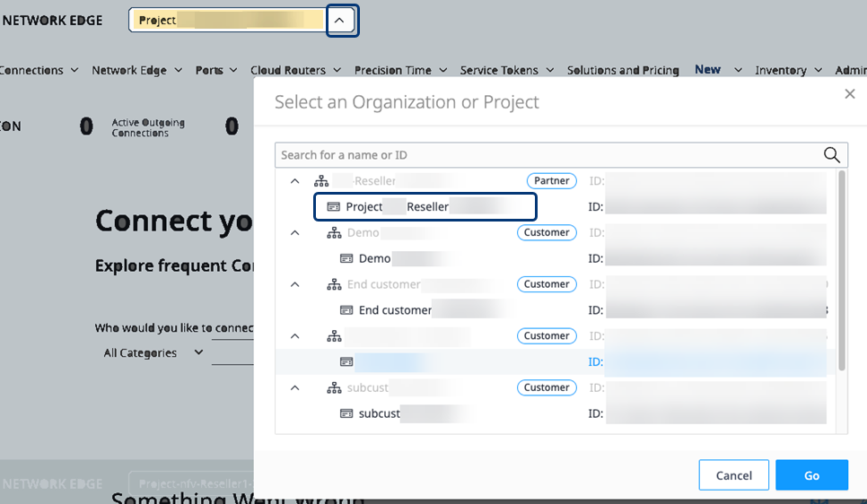867x504 pixels.
Task: Open the Network Edge menu
Action: pos(136,70)
